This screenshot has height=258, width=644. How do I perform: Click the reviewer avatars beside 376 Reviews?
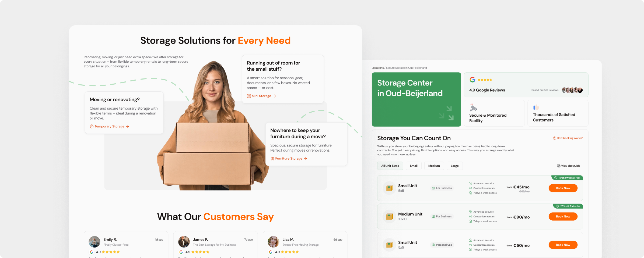pos(572,90)
